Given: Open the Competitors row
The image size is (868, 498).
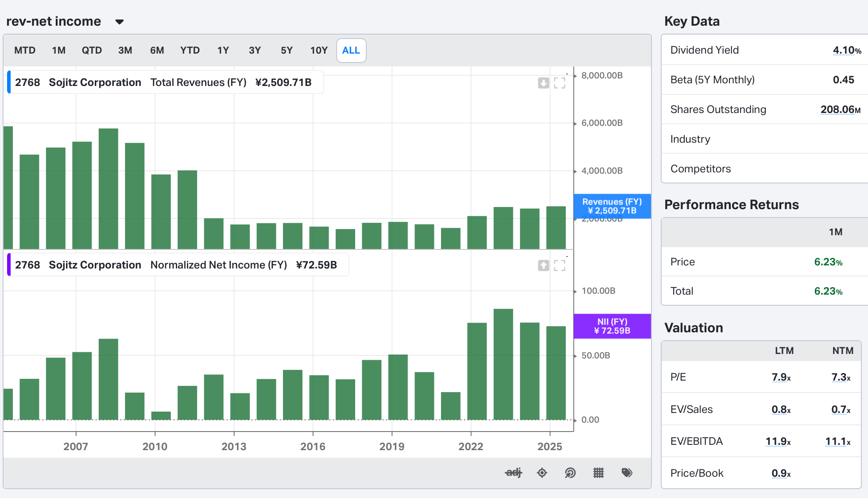Looking at the screenshot, I should [x=700, y=169].
